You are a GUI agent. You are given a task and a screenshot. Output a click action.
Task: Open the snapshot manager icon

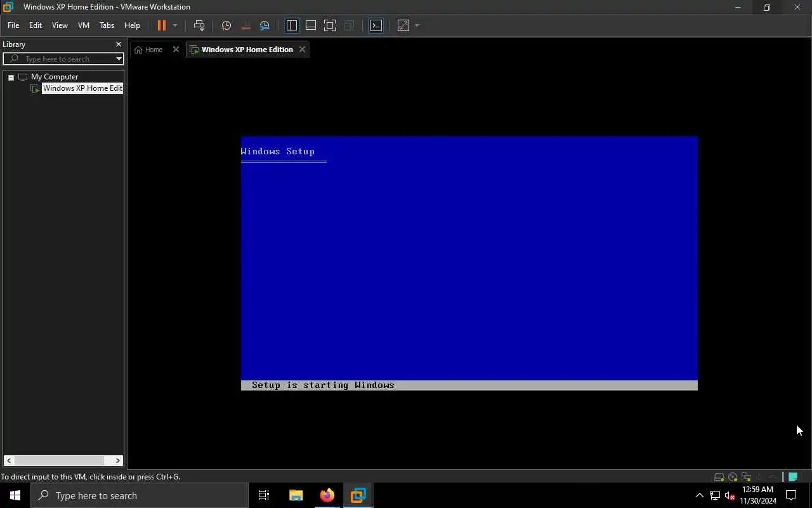pos(265,25)
